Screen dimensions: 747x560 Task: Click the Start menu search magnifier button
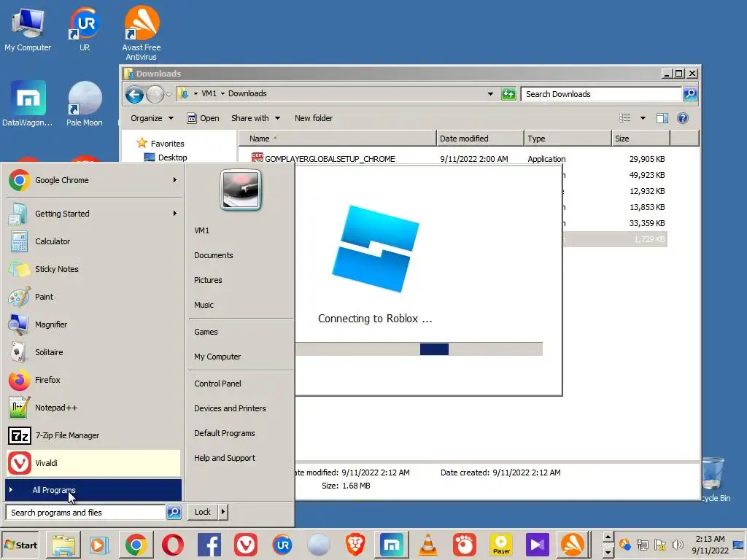pos(174,513)
